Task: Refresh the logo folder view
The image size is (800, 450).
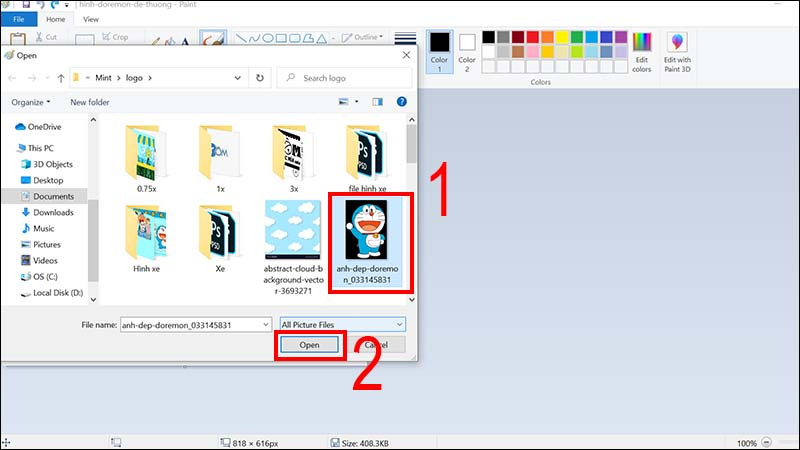Action: (x=260, y=78)
